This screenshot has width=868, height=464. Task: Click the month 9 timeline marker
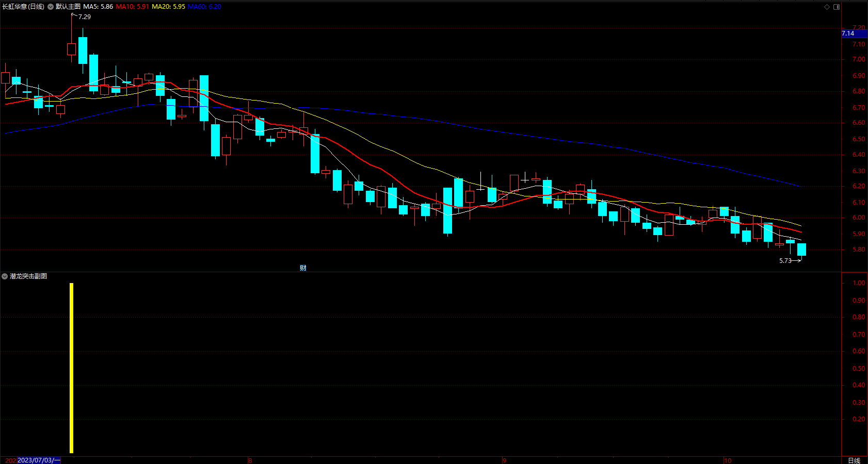504,460
